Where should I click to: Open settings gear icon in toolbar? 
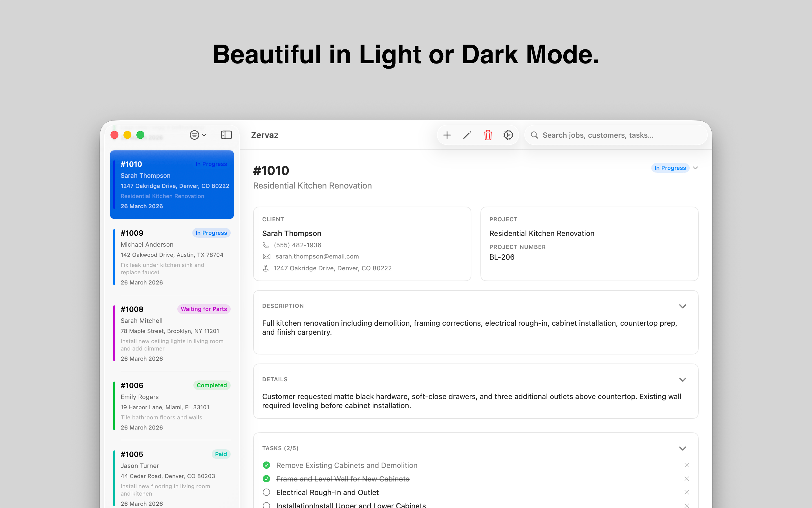[508, 135]
